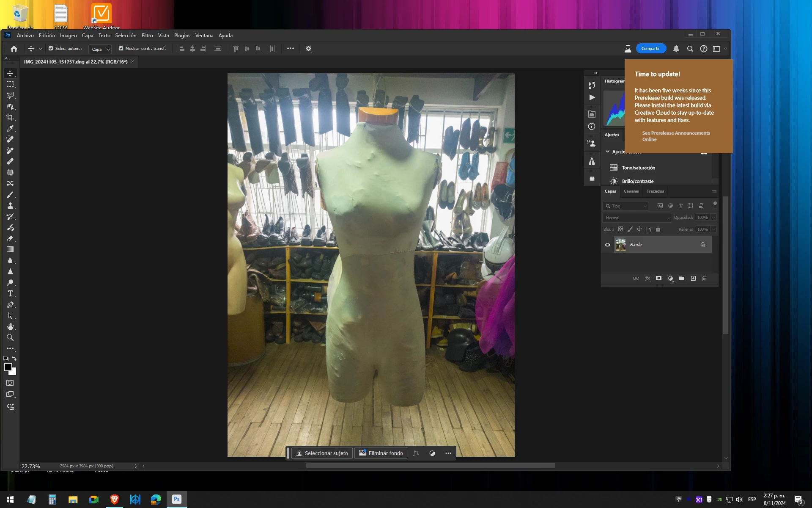Click the Compartir button
812x508 pixels.
(650, 49)
